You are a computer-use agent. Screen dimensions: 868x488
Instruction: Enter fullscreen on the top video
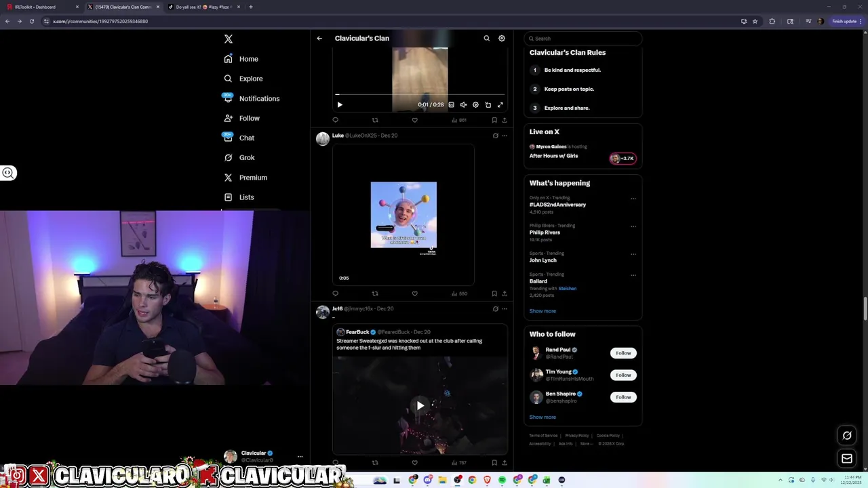(x=500, y=105)
